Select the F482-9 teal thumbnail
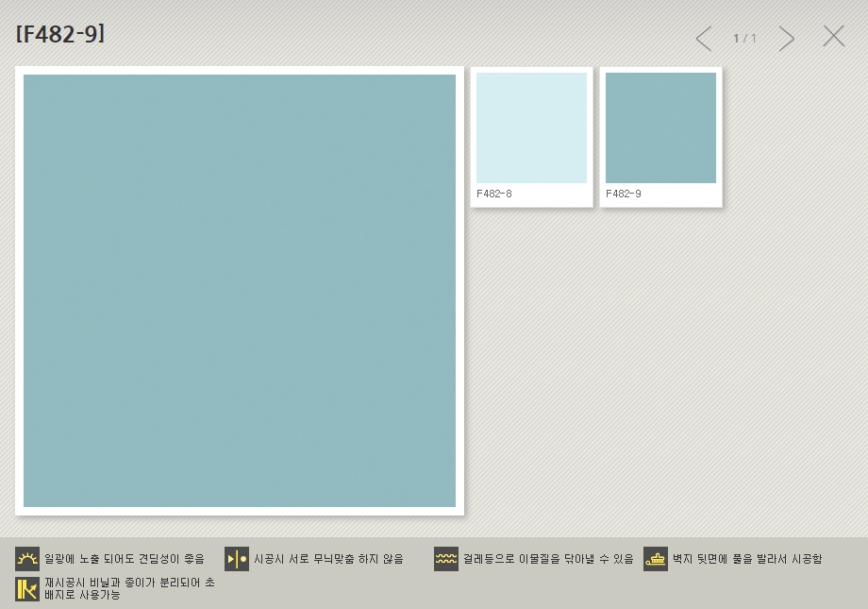Screen dimensions: 868x609 [x=660, y=127]
